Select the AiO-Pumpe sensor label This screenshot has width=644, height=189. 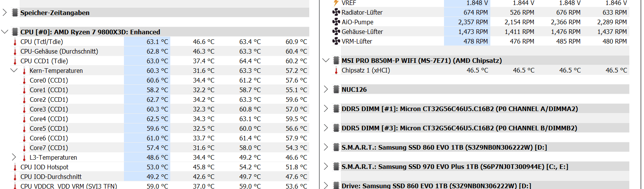click(x=358, y=22)
